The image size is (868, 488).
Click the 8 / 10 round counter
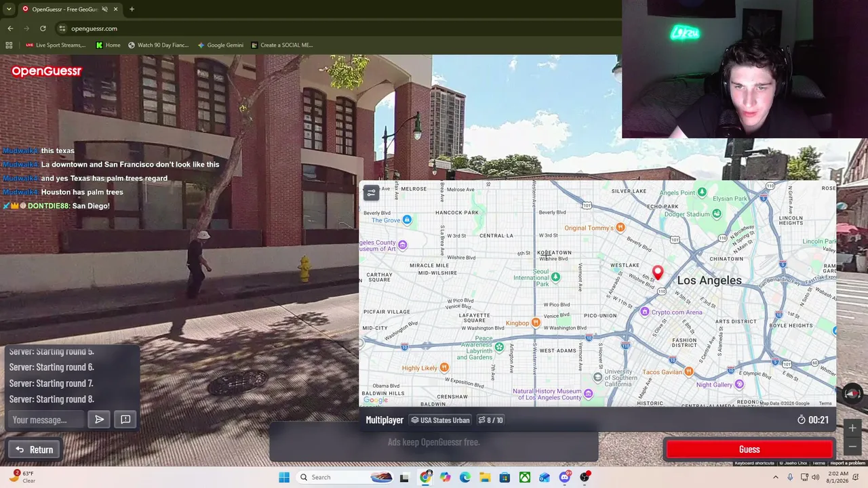[490, 420]
